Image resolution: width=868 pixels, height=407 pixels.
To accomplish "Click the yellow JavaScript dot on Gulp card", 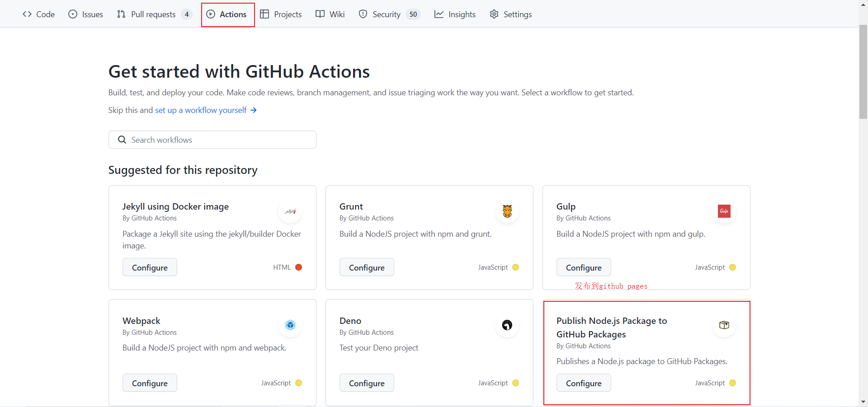I will 733,267.
